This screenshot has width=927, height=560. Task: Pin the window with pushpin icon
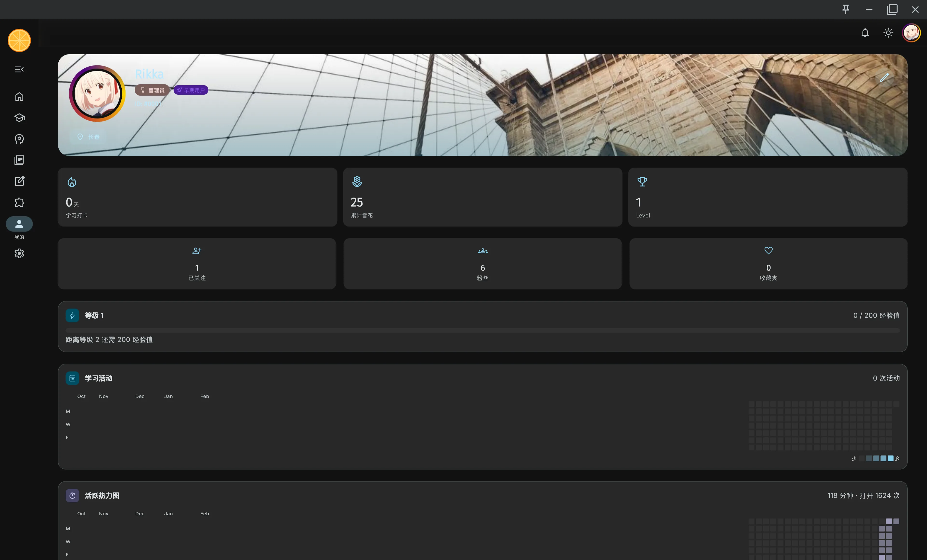point(846,9)
